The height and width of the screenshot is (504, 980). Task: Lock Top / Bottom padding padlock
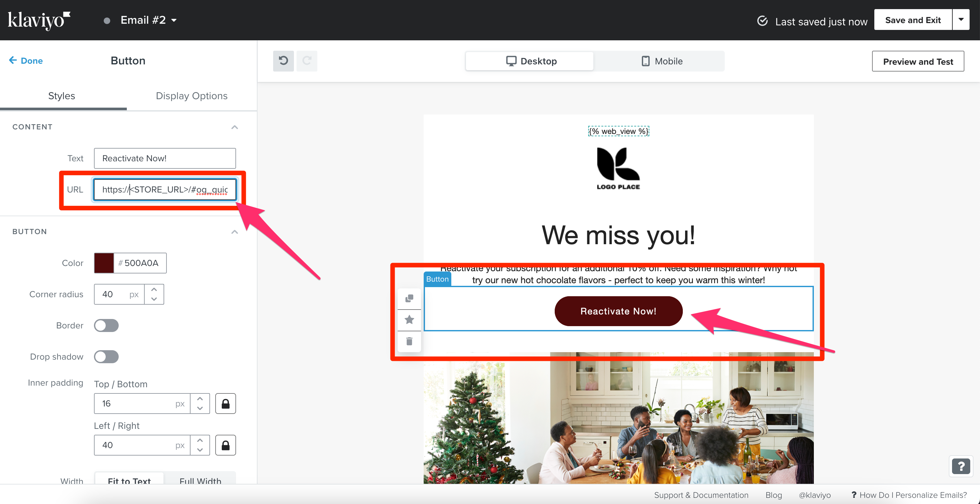pos(225,403)
